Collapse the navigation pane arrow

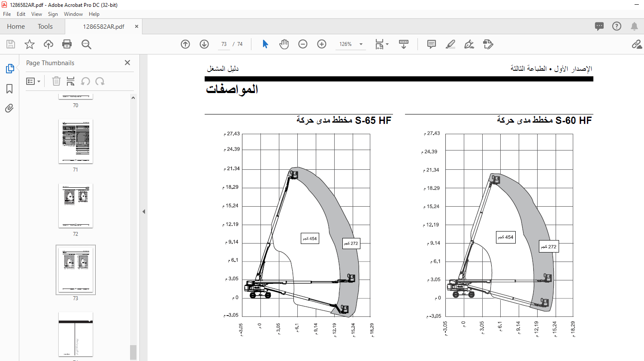pos(144,211)
